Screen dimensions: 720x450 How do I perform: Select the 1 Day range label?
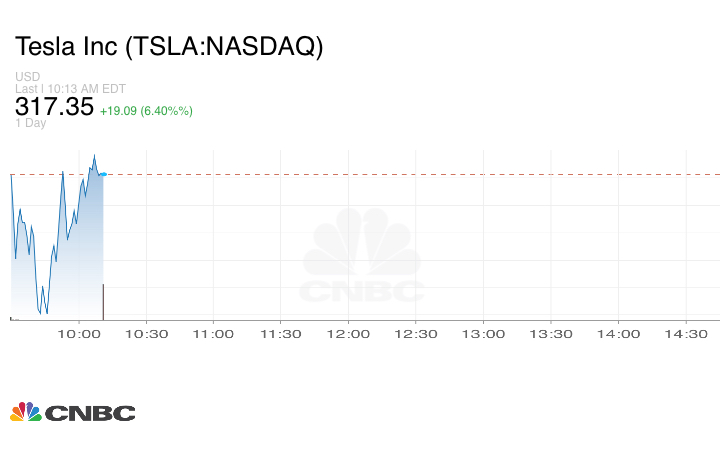click(31, 123)
